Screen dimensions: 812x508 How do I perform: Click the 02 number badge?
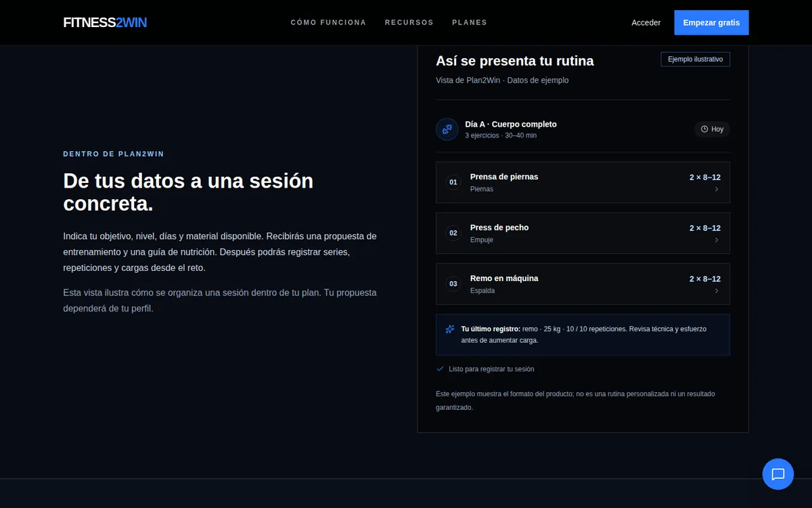(x=453, y=233)
